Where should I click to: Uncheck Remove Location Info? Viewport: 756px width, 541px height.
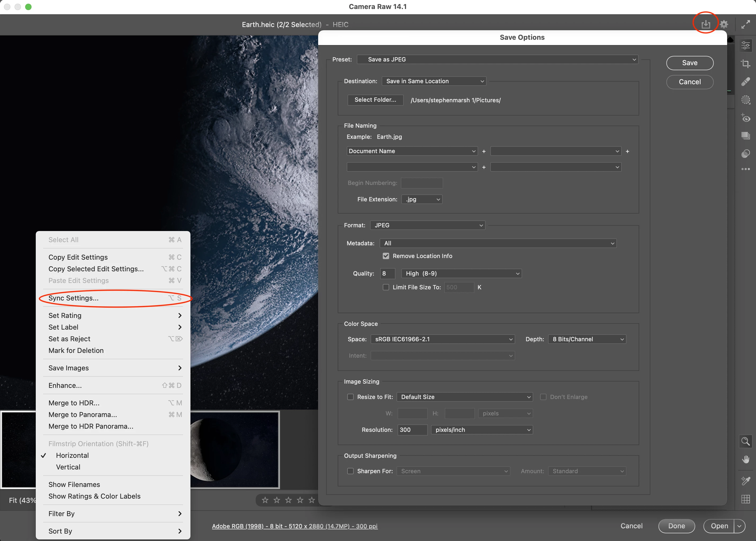[386, 256]
